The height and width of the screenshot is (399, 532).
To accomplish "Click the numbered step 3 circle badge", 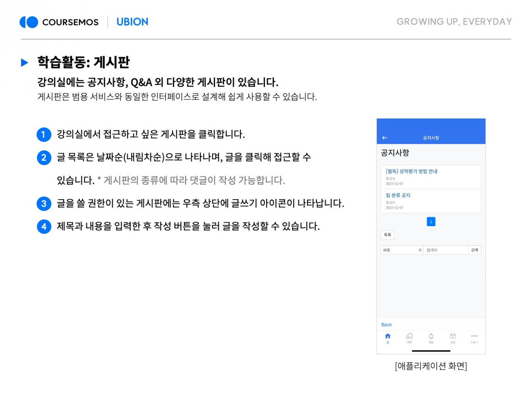I will point(44,204).
